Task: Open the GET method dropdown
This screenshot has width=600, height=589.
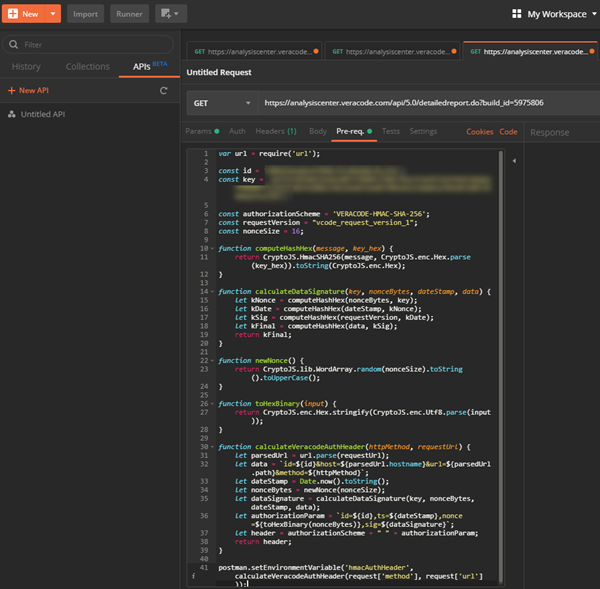Action: pos(220,102)
